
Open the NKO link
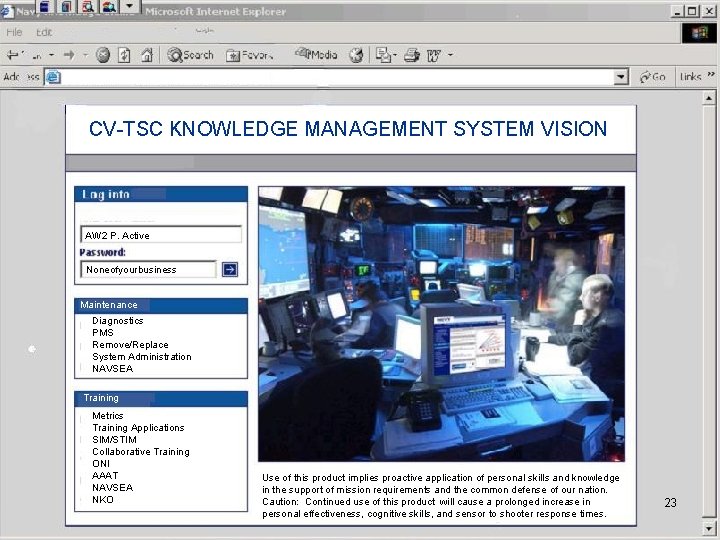point(102,499)
